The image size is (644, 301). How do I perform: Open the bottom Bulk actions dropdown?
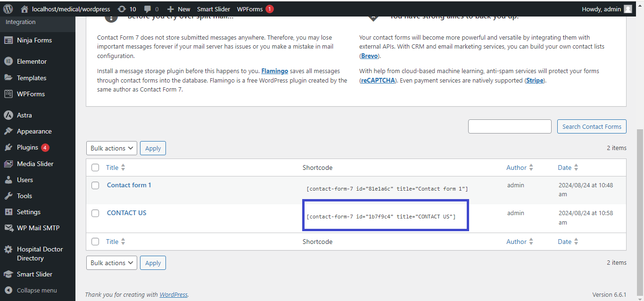coord(112,263)
